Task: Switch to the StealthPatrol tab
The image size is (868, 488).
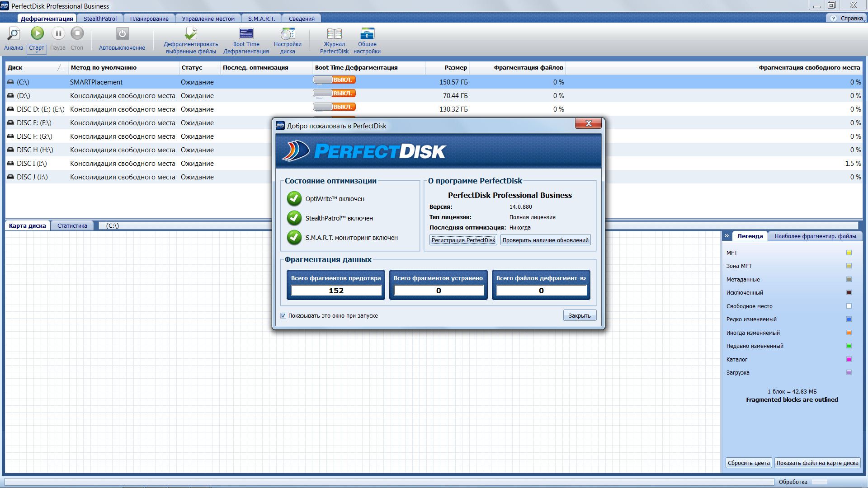Action: coord(100,19)
